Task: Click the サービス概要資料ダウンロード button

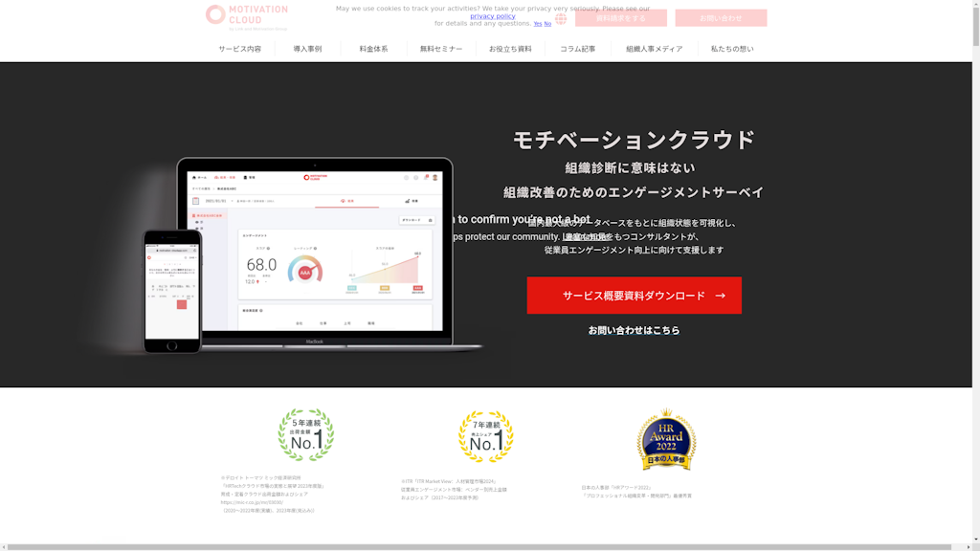Action: (633, 296)
